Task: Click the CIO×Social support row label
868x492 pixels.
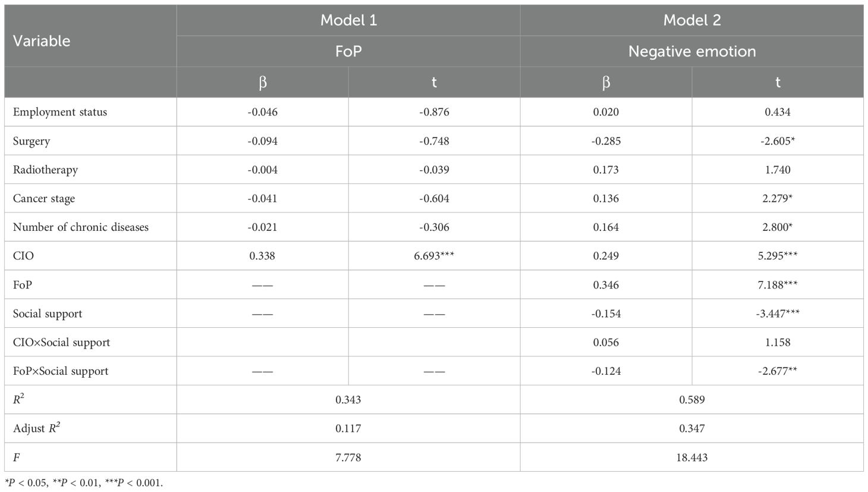Action: tap(62, 342)
